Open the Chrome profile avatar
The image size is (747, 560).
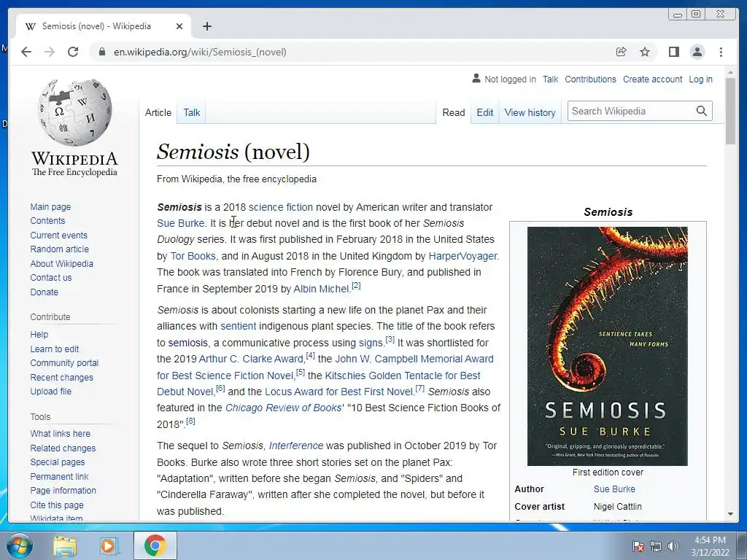click(697, 52)
